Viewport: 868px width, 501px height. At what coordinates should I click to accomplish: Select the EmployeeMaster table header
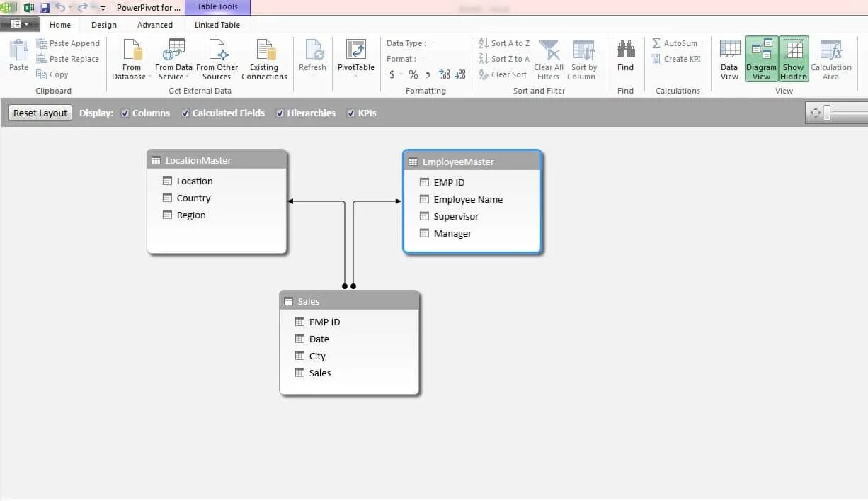click(x=472, y=162)
